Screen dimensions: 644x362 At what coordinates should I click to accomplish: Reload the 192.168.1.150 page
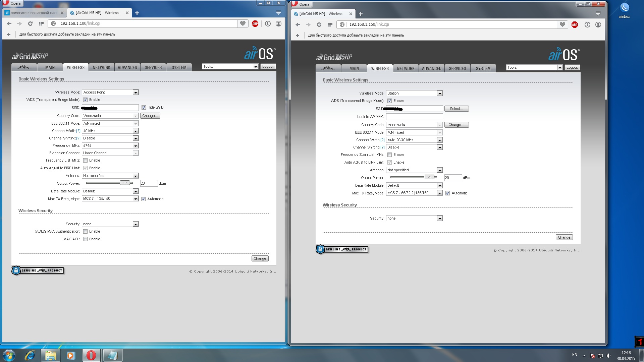point(319,24)
